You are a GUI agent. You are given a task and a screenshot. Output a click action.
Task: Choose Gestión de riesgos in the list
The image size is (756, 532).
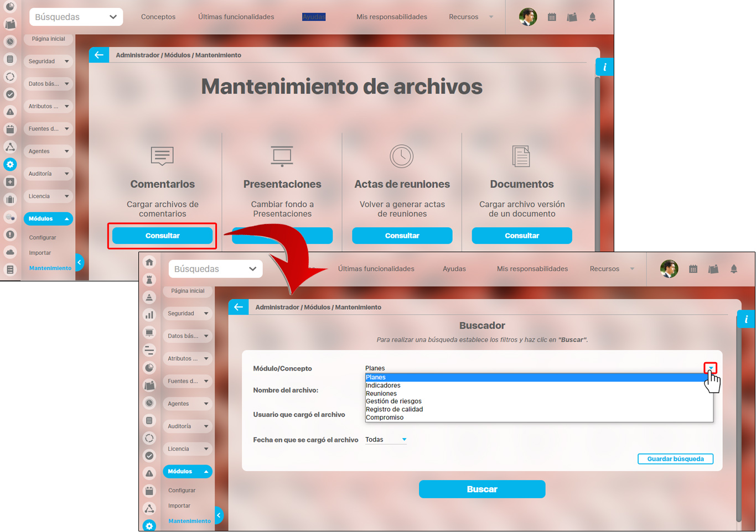(x=393, y=401)
